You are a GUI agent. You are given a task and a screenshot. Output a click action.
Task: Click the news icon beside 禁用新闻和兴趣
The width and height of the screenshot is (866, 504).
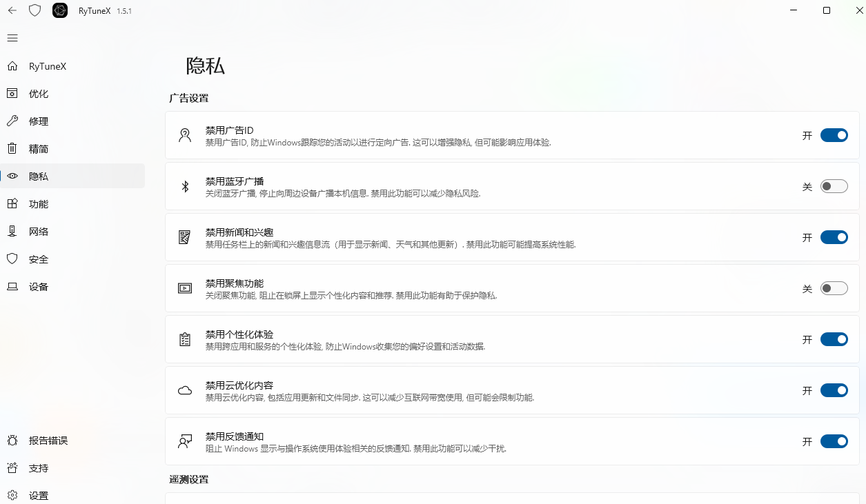184,236
